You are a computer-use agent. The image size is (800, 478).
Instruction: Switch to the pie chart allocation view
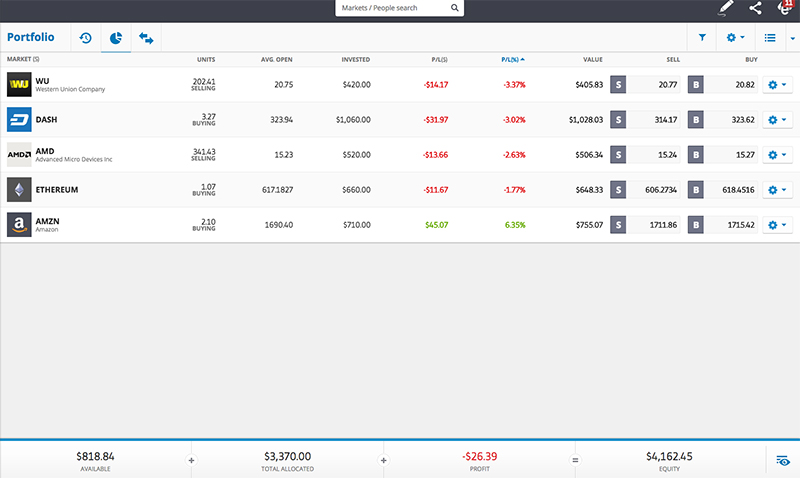116,38
